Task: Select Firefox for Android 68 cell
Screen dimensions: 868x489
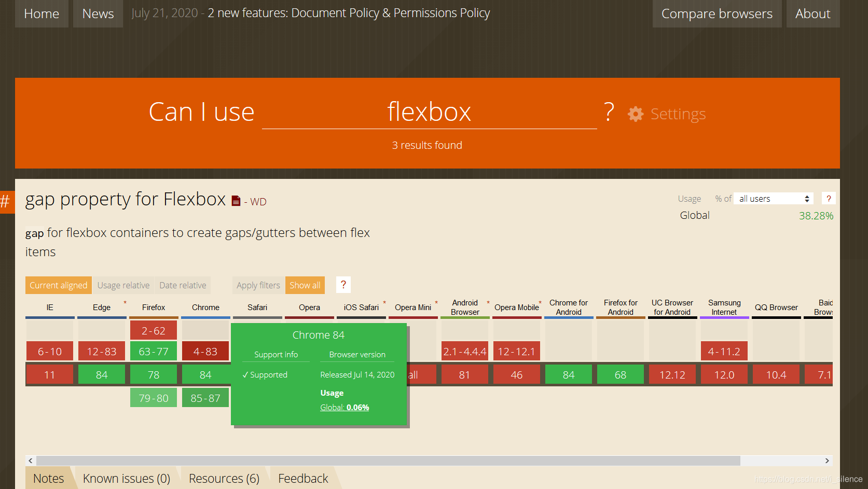Action: tap(621, 374)
